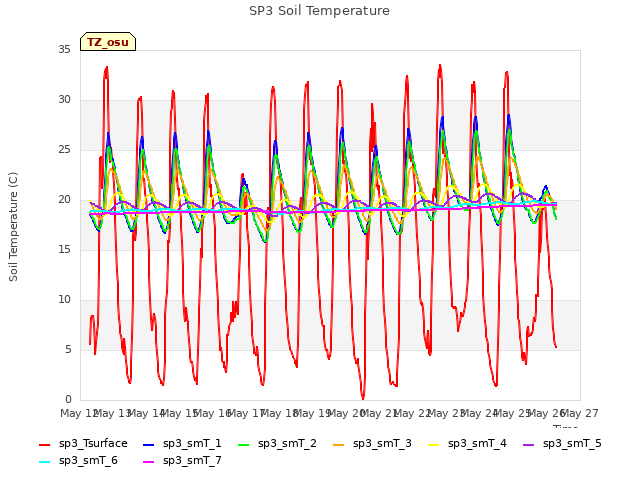The image size is (640, 480).
Task: Click the SP3 Soil Temperature chart title
Action: (319, 11)
